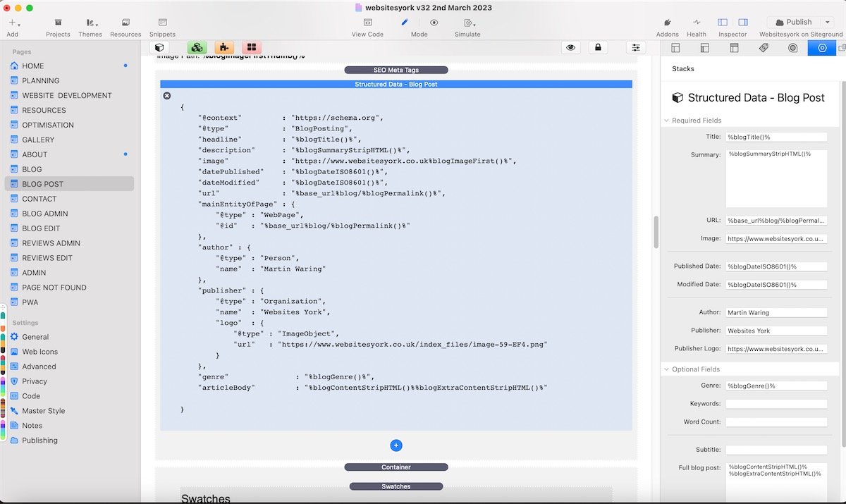Select the circular target Inspector tab

[x=792, y=48]
